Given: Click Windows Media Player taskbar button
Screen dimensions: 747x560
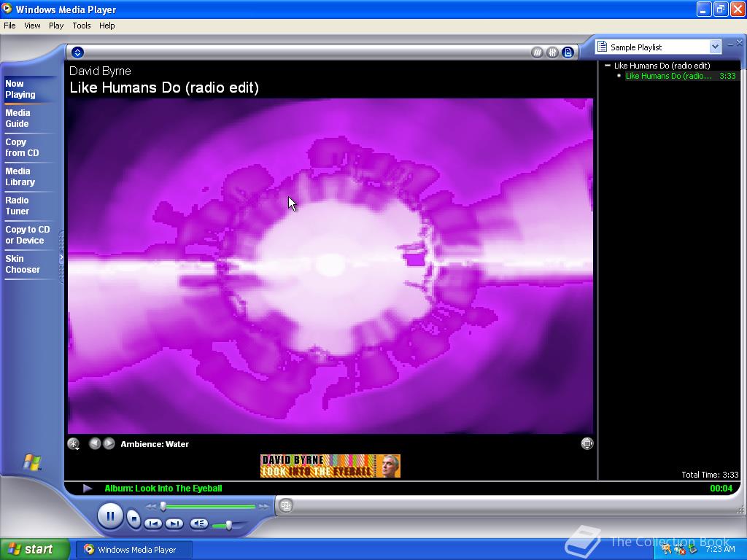Looking at the screenshot, I should 134,550.
